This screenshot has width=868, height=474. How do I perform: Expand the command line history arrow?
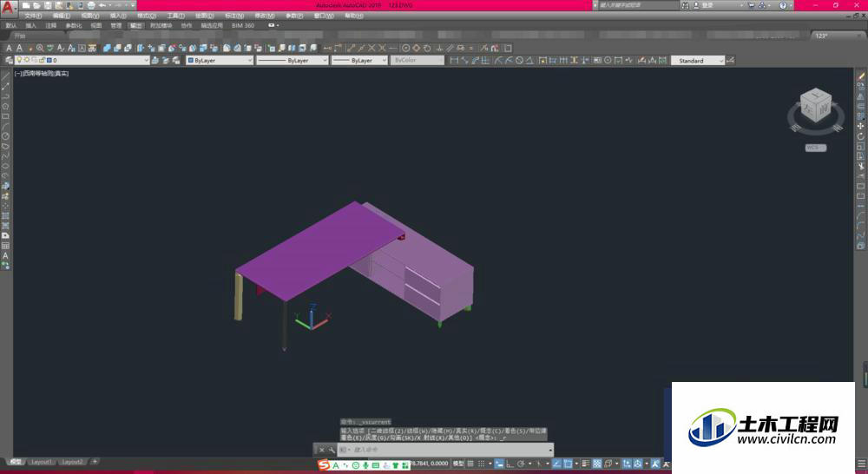550,450
